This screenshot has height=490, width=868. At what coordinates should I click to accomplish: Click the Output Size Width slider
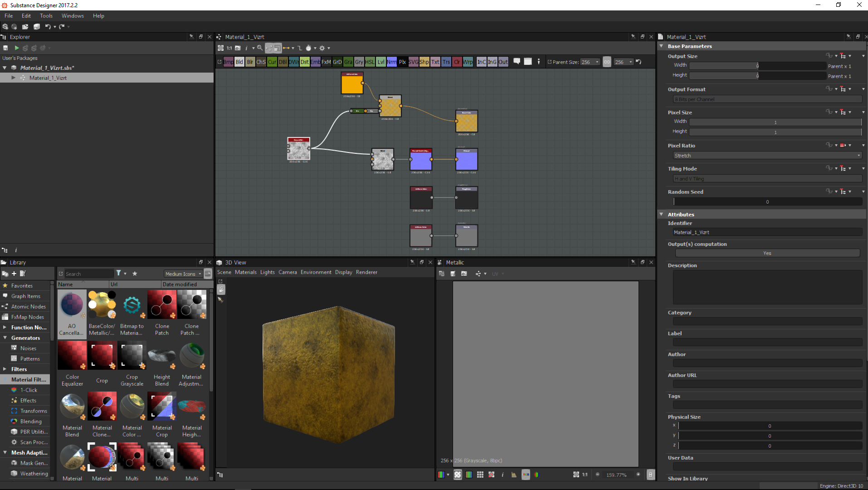tap(757, 66)
